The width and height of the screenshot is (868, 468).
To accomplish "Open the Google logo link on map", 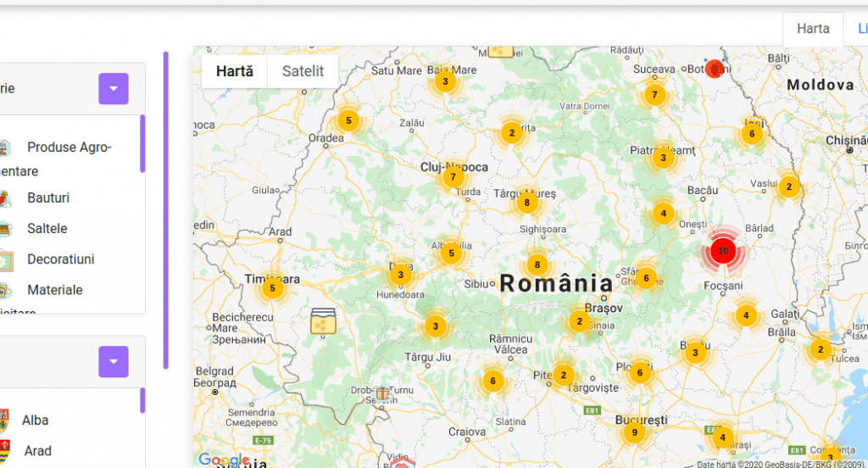I will pos(224,460).
